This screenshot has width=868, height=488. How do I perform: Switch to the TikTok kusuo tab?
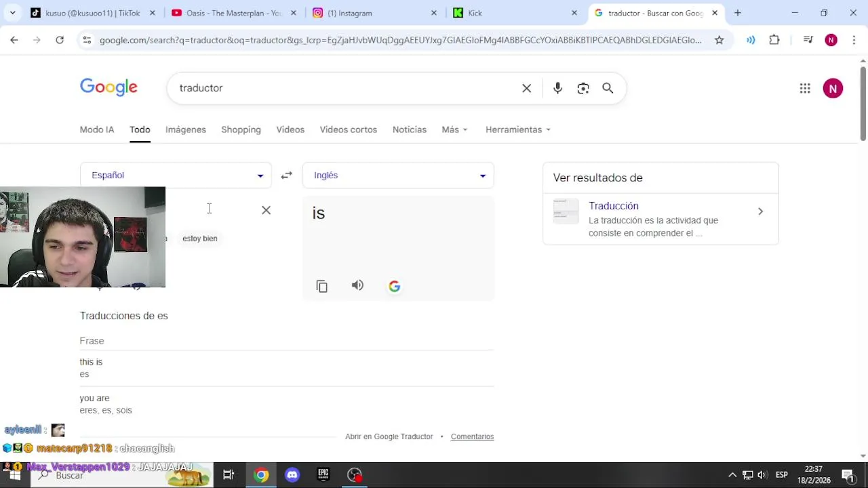pyautogui.click(x=93, y=13)
